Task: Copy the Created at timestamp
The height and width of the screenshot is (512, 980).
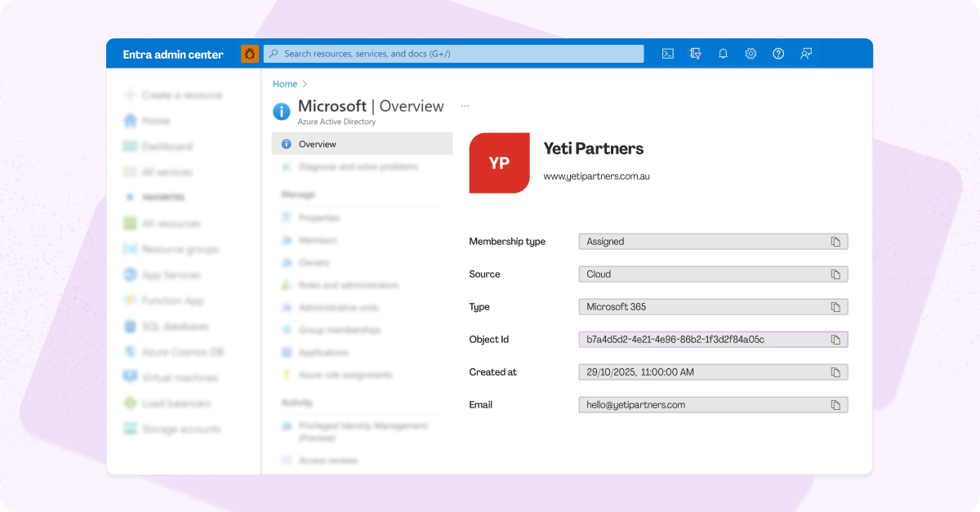Action: pyautogui.click(x=835, y=372)
